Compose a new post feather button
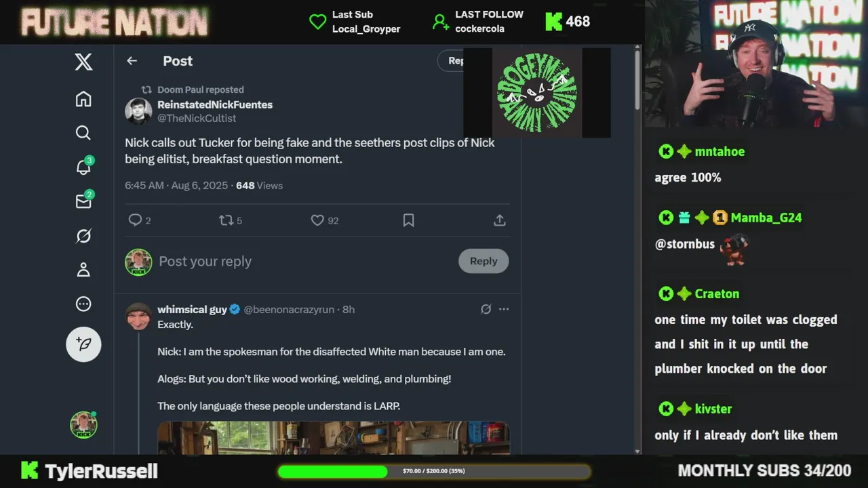This screenshot has height=488, width=868. [83, 344]
